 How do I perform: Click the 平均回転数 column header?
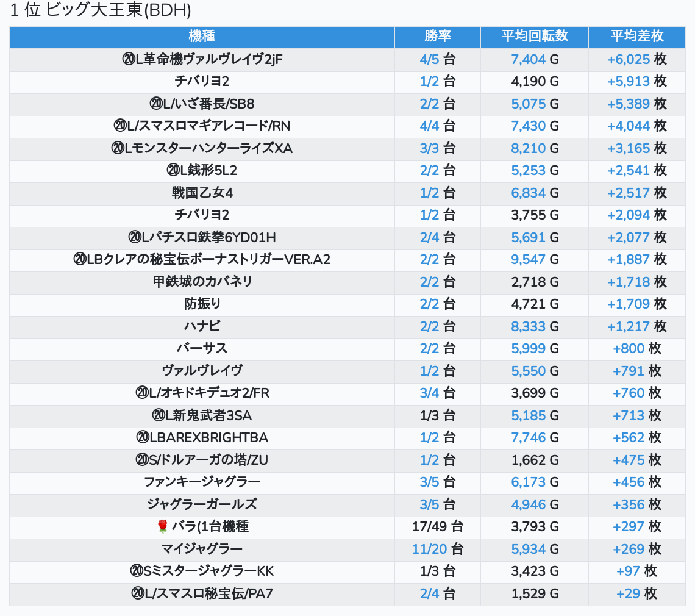tap(534, 36)
